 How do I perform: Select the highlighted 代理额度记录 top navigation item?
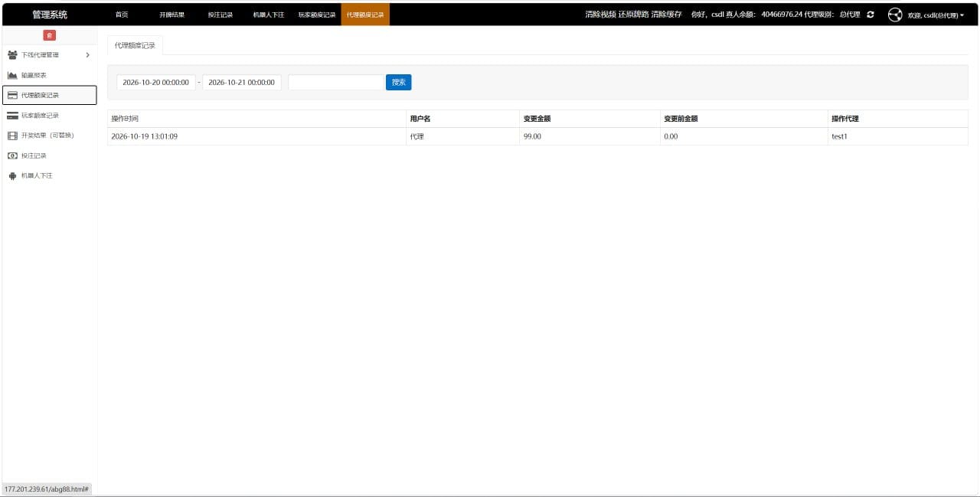coord(365,15)
